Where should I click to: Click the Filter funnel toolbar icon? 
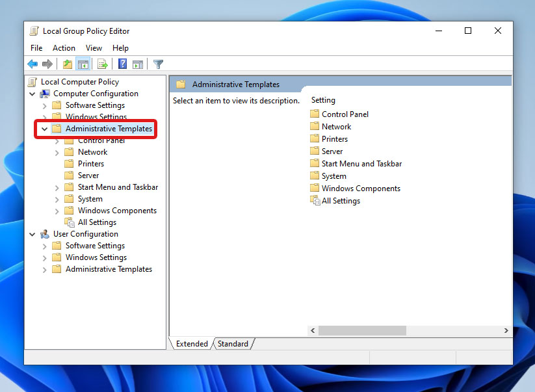(158, 64)
